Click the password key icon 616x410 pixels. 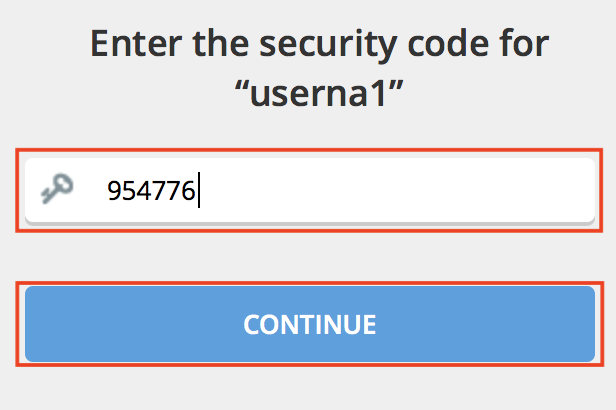(x=54, y=188)
